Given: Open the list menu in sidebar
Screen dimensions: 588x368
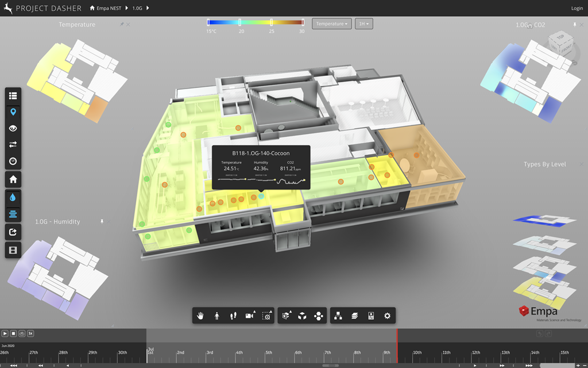Looking at the screenshot, I should (13, 95).
